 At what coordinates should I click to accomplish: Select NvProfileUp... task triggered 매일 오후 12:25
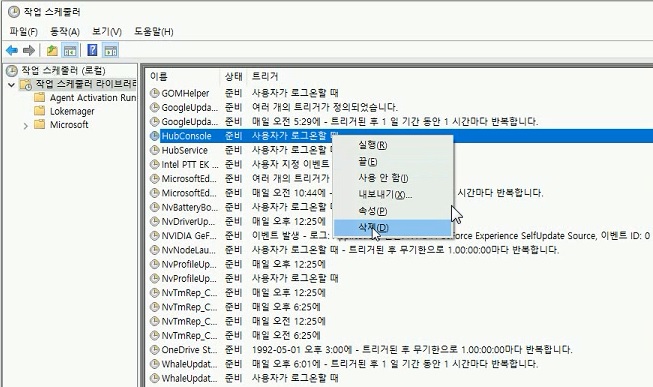[400, 264]
